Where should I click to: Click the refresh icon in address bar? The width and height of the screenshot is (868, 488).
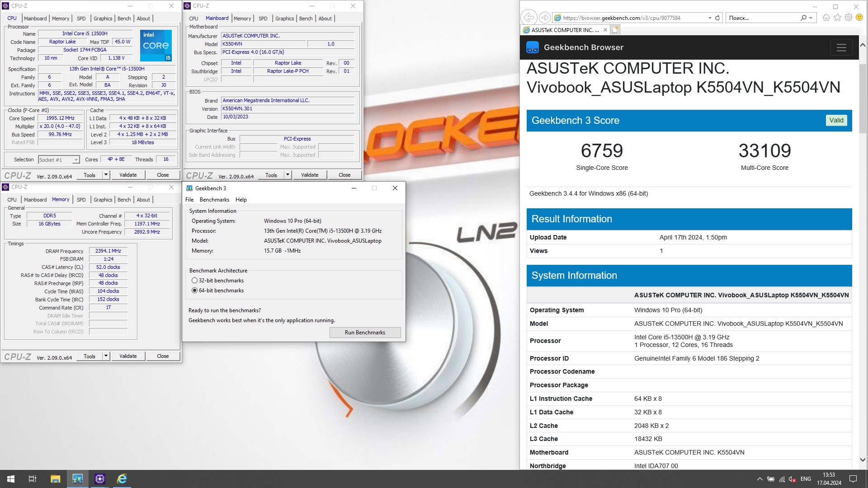tap(717, 18)
